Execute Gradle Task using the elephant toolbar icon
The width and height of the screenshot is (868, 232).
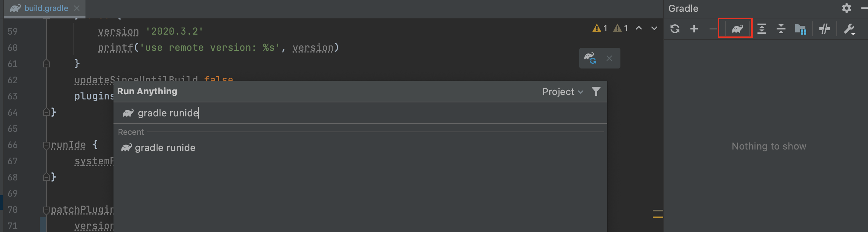(x=736, y=28)
